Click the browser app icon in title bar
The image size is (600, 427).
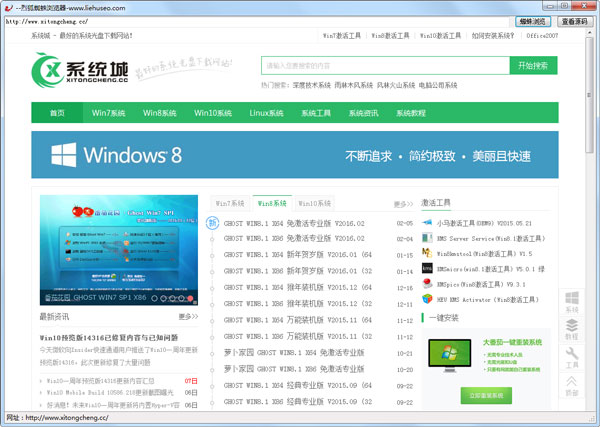(8, 8)
